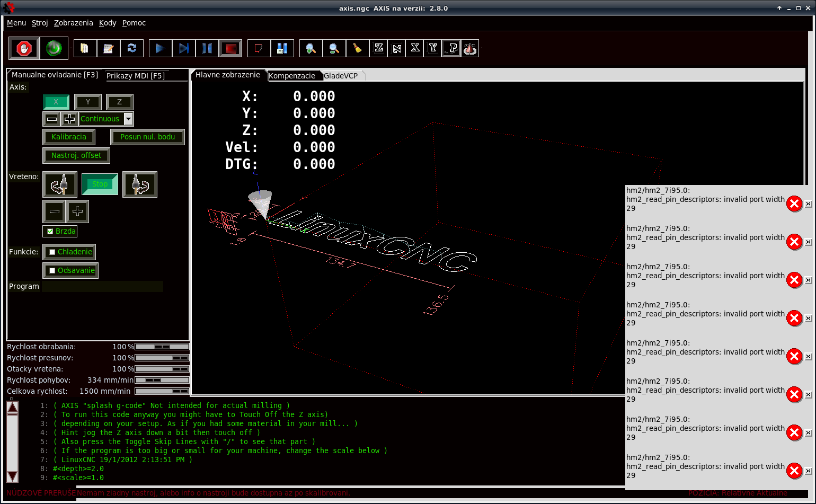Click spindle Stop button
The image size is (816, 504).
[x=100, y=184]
